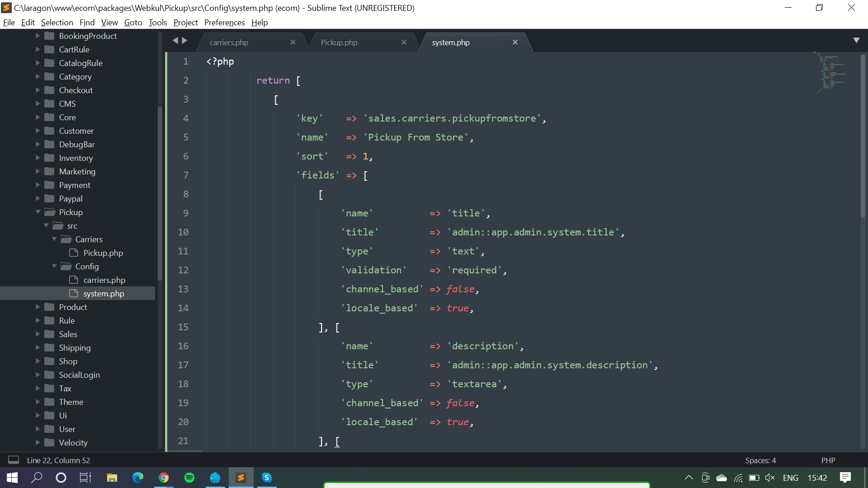Open the View menu
The height and width of the screenshot is (488, 868).
(x=109, y=23)
